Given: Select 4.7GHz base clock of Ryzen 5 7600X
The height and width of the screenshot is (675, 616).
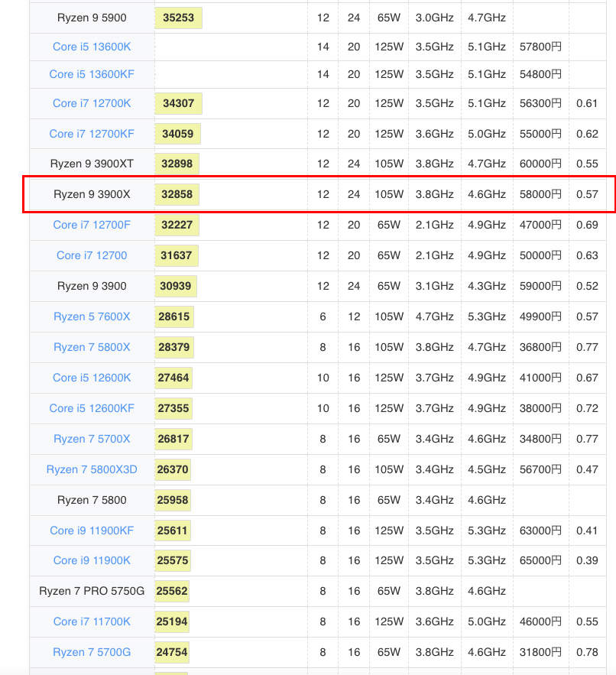Looking at the screenshot, I should (434, 316).
